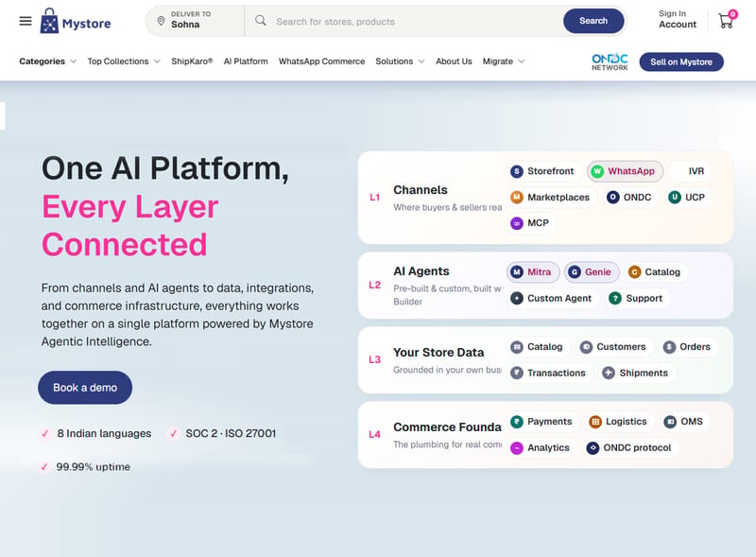Select the Transactions data chip

coord(548,373)
